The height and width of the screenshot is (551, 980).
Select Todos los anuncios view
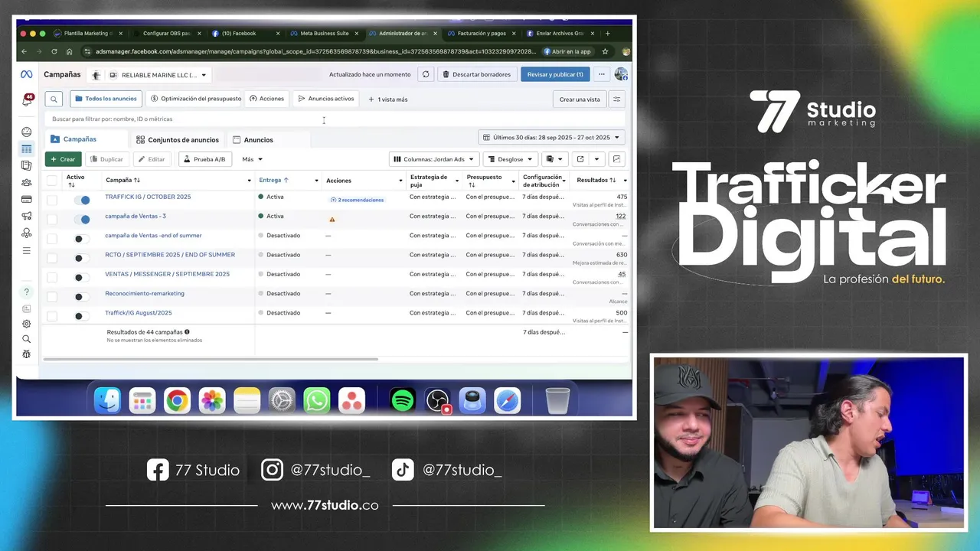pos(106,99)
